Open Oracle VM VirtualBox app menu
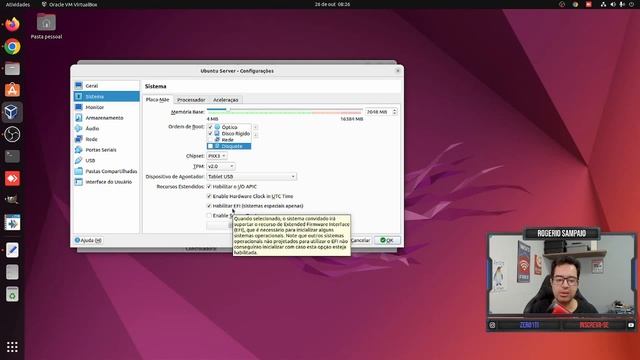 (69, 4)
